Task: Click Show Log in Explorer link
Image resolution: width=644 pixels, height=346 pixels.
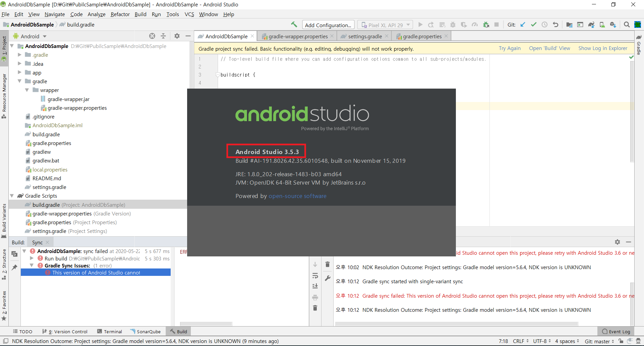Action: [x=603, y=48]
